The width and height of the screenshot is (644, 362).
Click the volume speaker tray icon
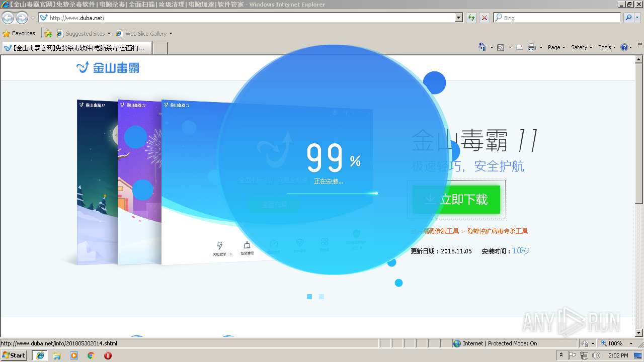click(x=596, y=355)
